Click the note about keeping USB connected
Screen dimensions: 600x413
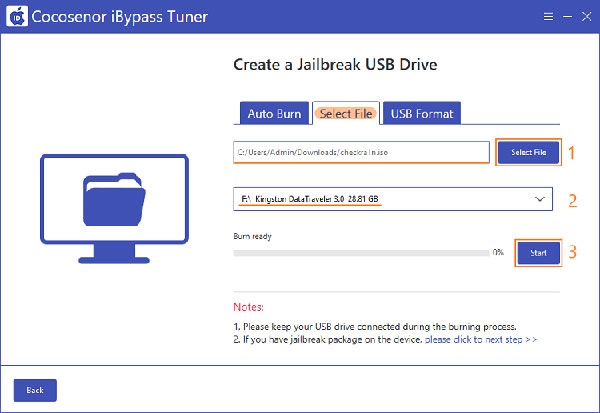click(375, 326)
